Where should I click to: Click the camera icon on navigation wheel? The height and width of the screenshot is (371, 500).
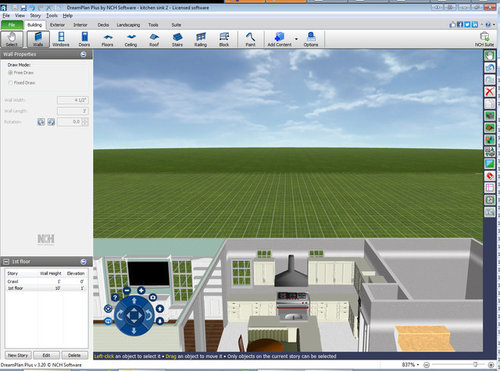tap(153, 297)
